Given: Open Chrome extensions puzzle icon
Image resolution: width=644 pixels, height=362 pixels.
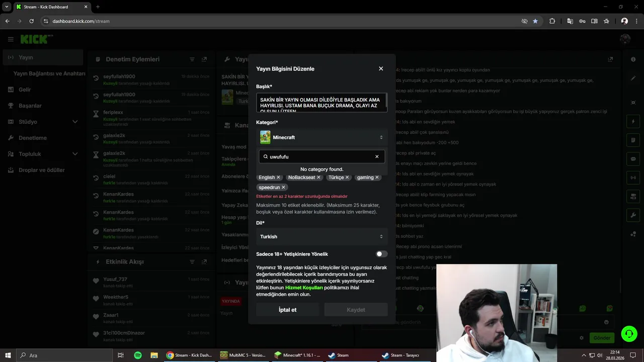Looking at the screenshot, I should [552, 21].
